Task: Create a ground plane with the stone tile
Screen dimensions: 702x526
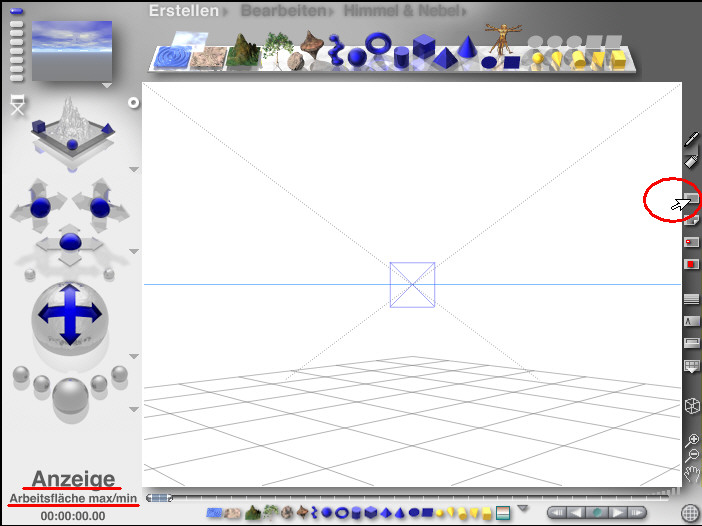Action: (208, 58)
